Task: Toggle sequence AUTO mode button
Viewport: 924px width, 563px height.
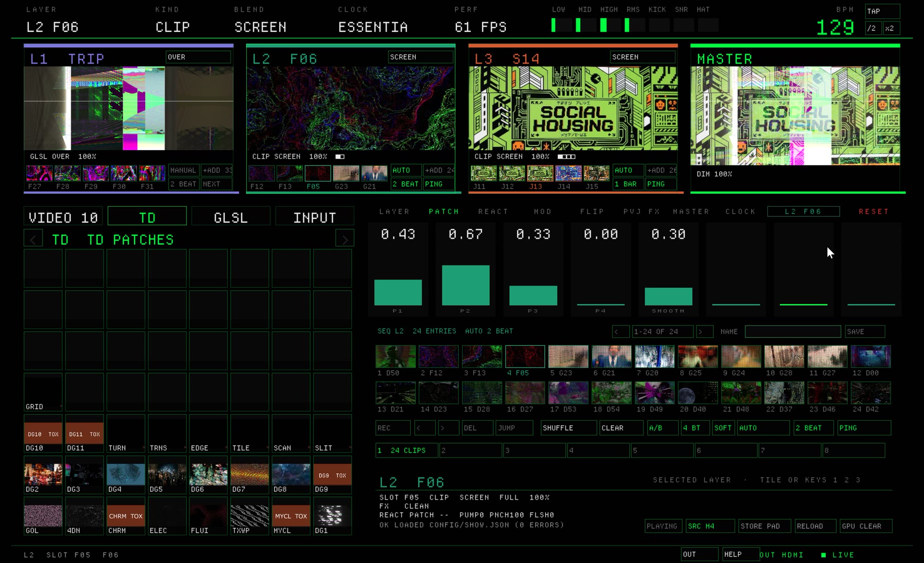Action: coord(763,428)
